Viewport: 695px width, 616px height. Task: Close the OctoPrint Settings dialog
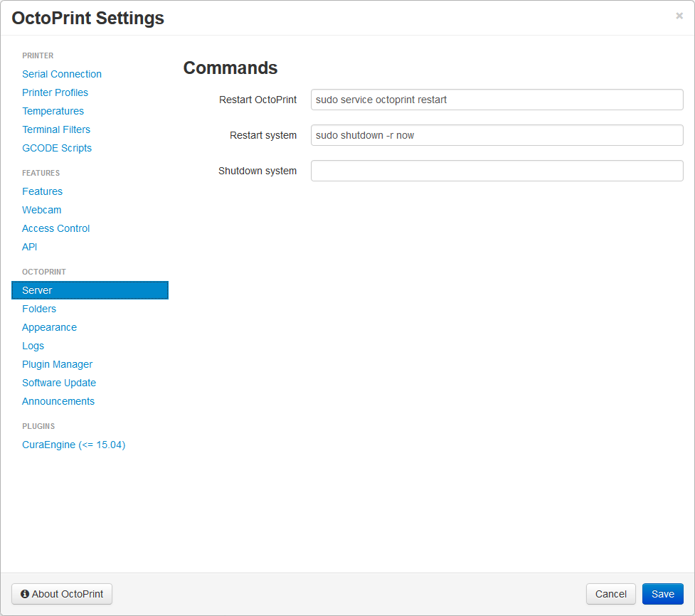[x=679, y=16]
